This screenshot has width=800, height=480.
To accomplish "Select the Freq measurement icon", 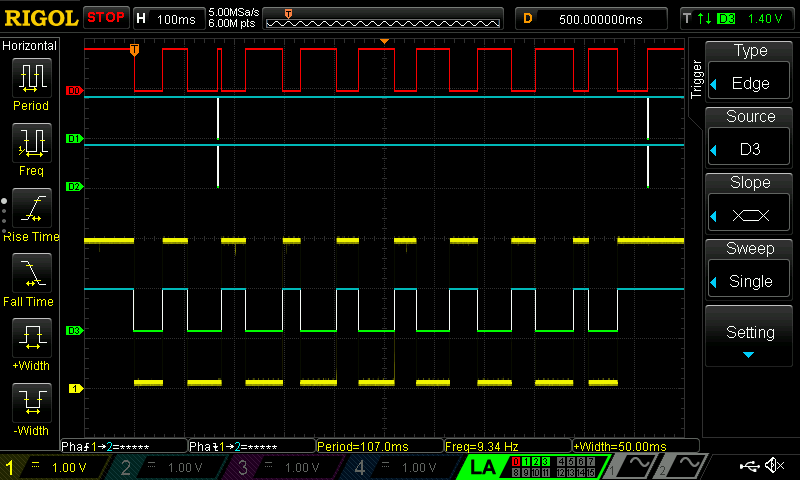I will click(32, 143).
